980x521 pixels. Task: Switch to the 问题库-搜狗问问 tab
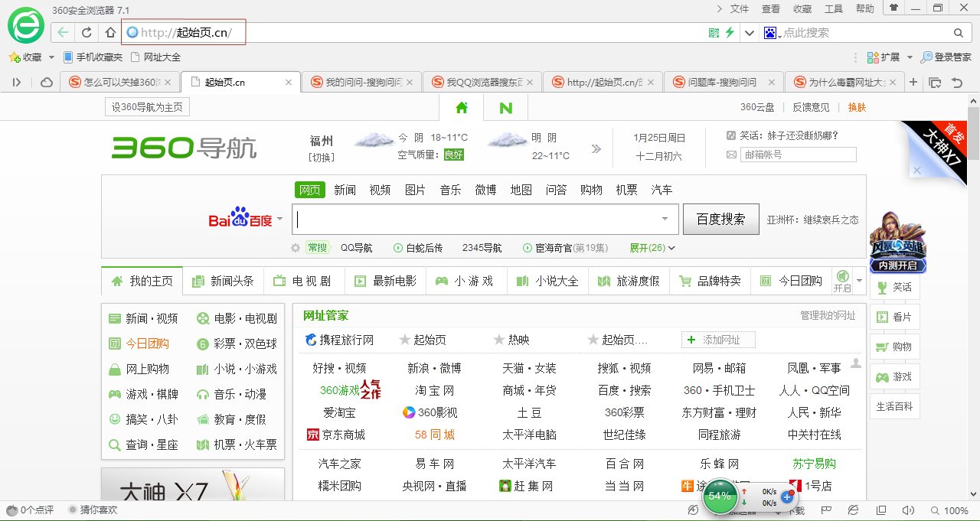[x=724, y=80]
